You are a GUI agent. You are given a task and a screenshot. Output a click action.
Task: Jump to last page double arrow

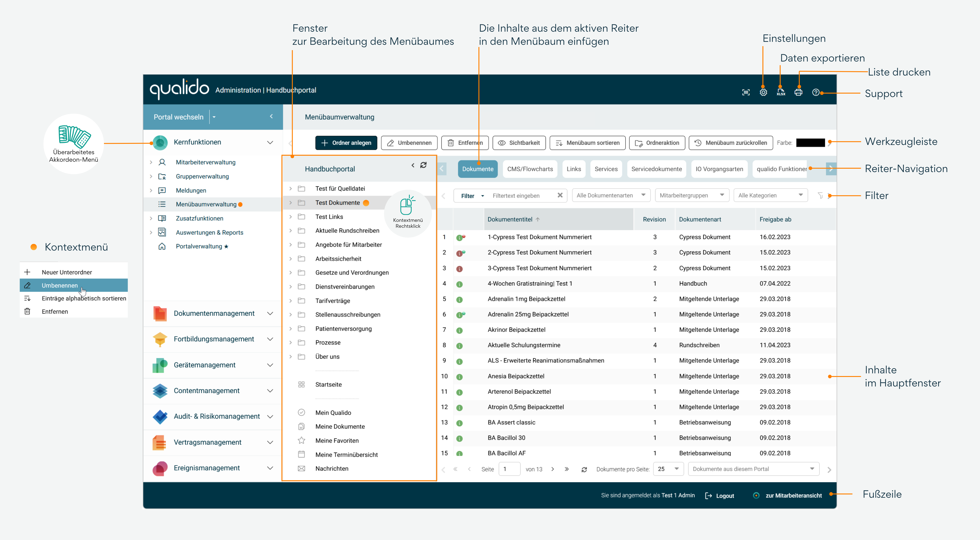coord(566,469)
